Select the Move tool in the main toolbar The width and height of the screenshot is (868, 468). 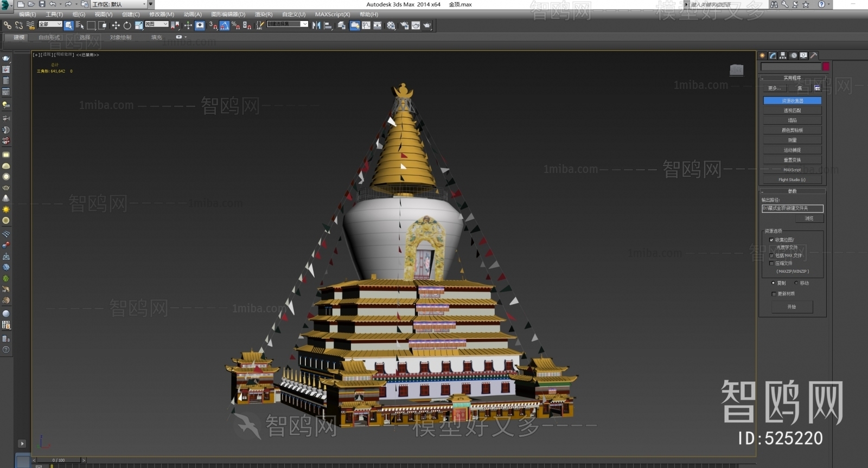(x=116, y=25)
